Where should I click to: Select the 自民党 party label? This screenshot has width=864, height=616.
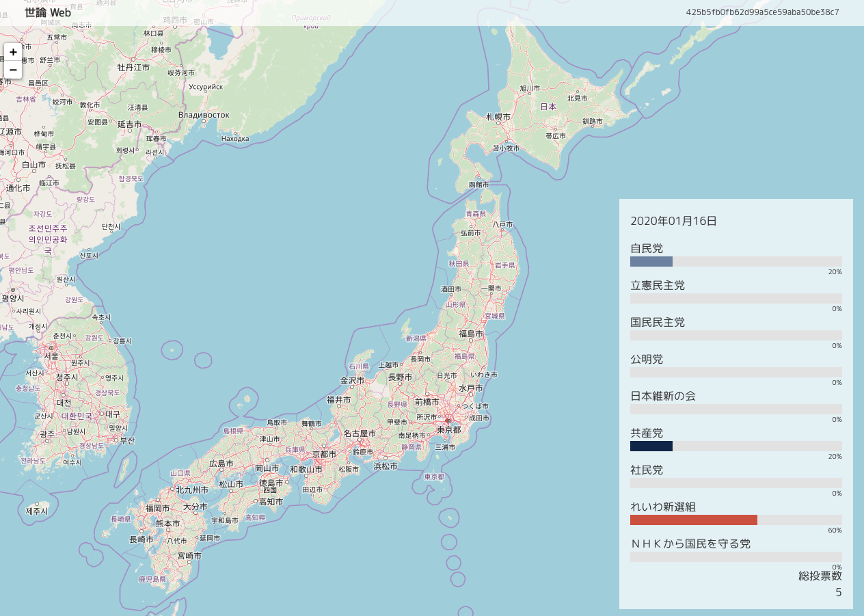[647, 248]
